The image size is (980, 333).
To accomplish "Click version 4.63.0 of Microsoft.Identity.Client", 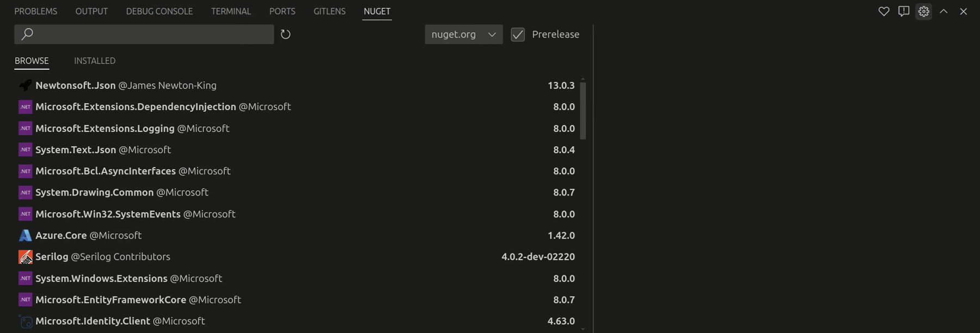I will [x=561, y=322].
